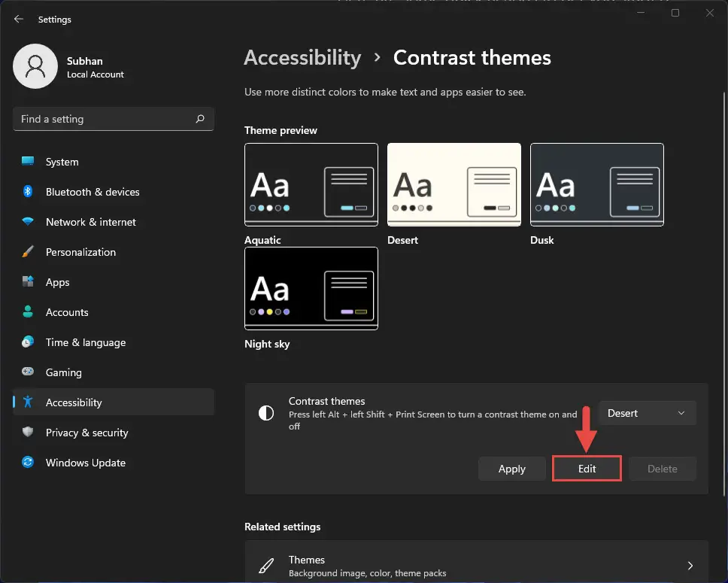Click the Time & language clock icon

[28, 342]
